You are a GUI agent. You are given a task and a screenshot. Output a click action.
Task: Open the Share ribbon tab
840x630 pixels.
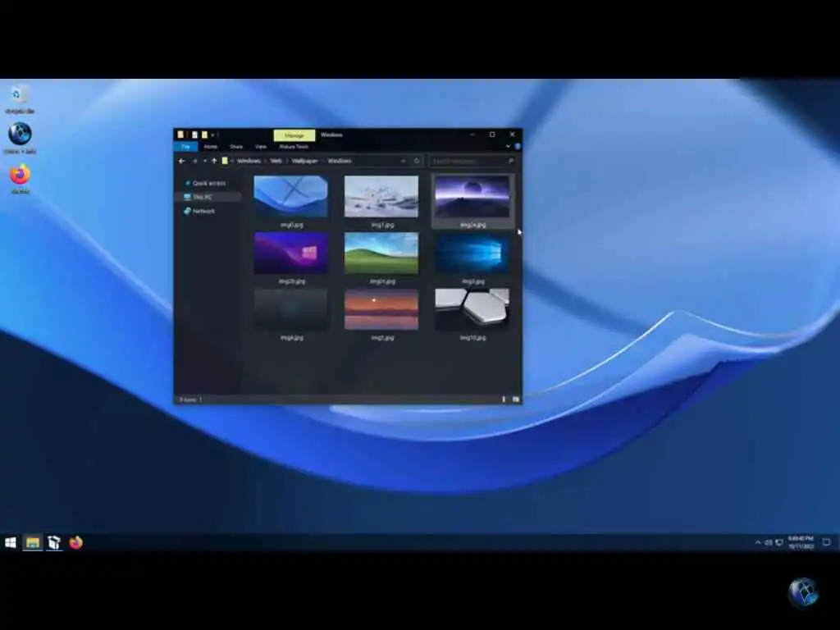[x=236, y=146]
